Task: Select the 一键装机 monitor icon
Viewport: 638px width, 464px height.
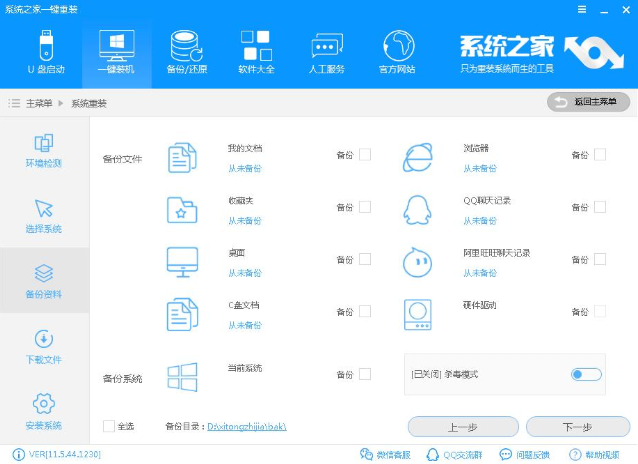Action: coord(116,45)
